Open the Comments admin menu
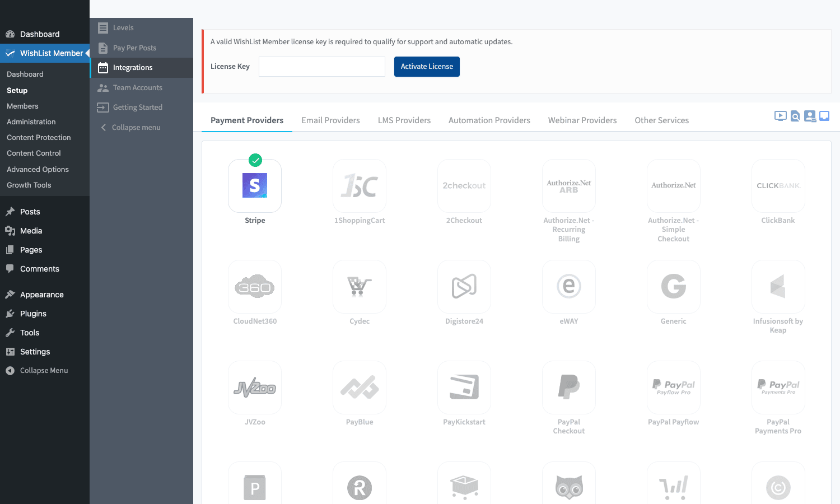The height and width of the screenshot is (504, 840). pos(45,269)
